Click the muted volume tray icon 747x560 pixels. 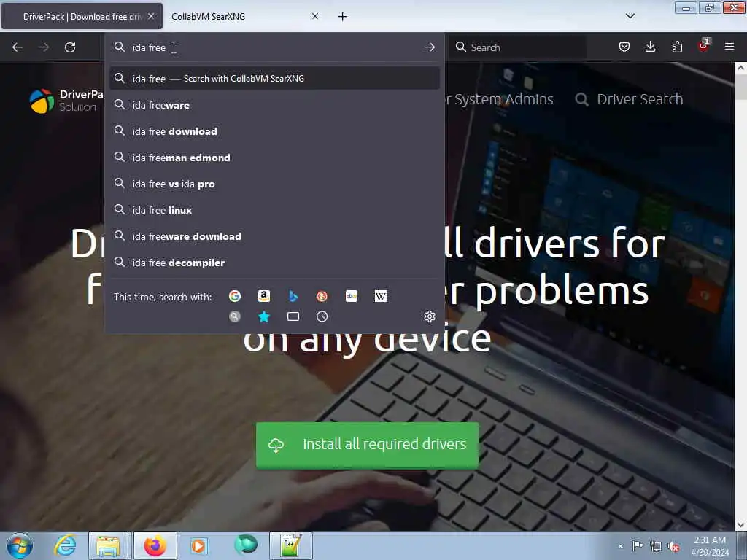(673, 546)
